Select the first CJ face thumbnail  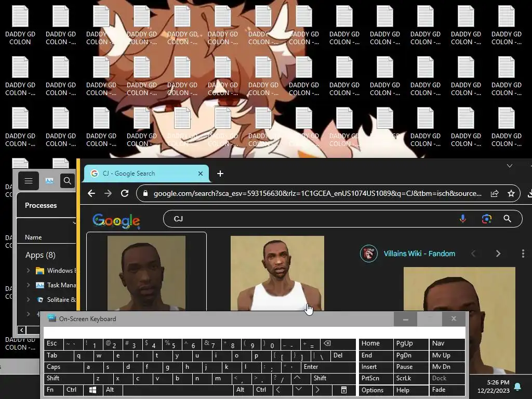[x=146, y=273]
